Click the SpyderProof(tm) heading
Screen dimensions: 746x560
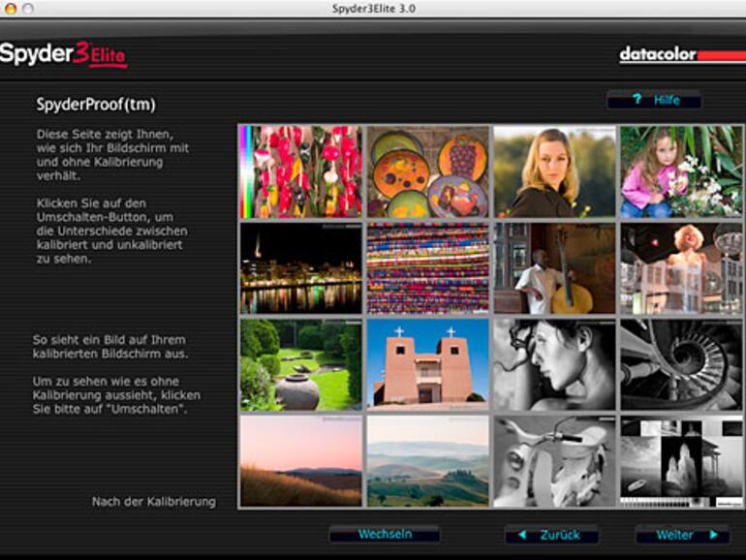(x=96, y=105)
